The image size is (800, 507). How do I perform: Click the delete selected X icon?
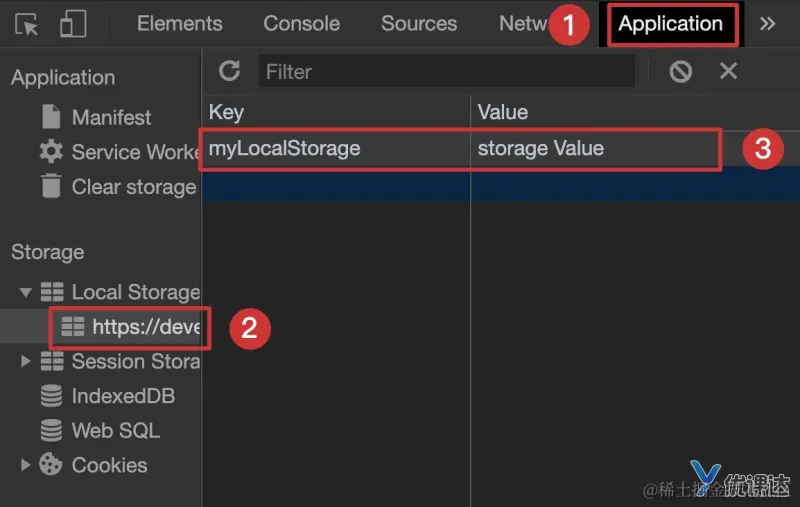pos(729,71)
